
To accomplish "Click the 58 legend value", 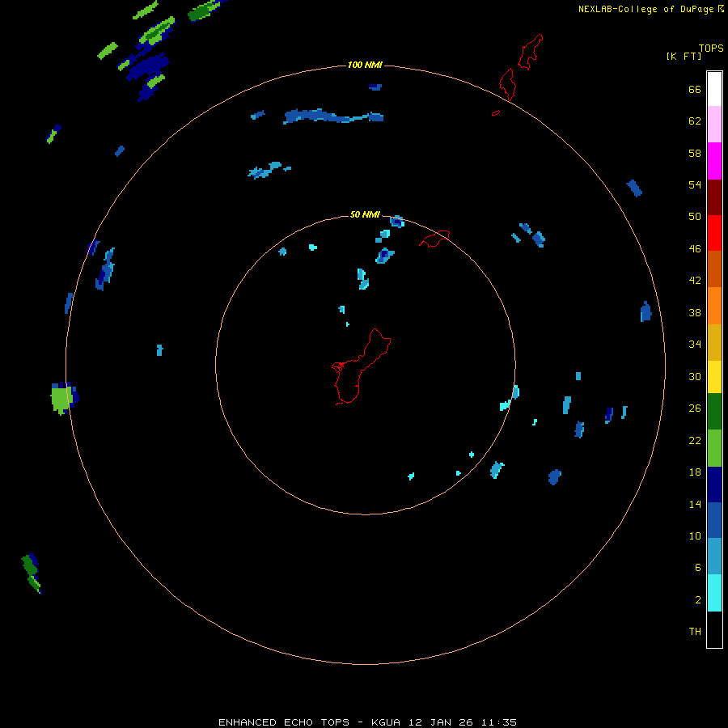I will point(695,153).
